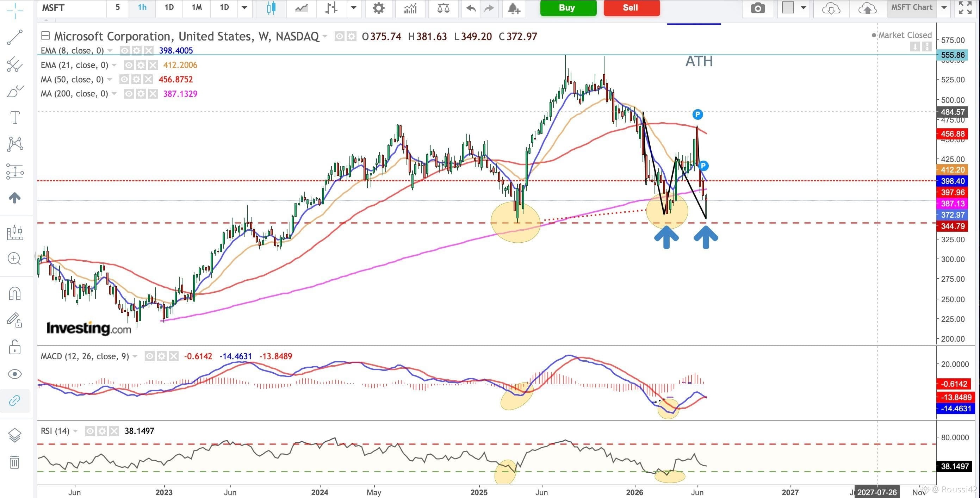Remove the EMA 21 indicator

[153, 65]
